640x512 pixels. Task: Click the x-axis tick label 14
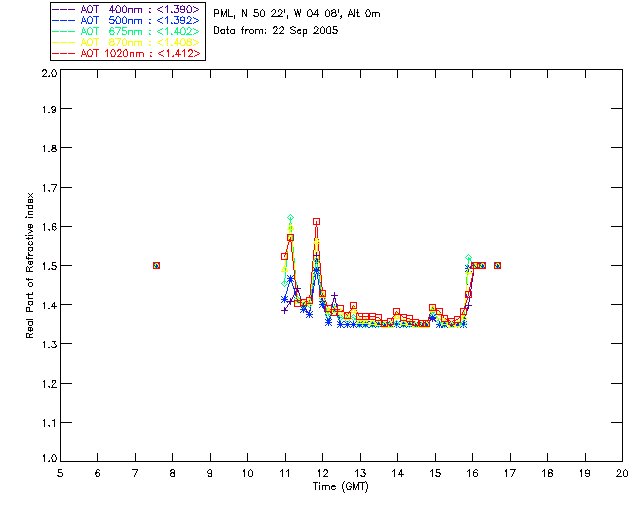coord(398,473)
